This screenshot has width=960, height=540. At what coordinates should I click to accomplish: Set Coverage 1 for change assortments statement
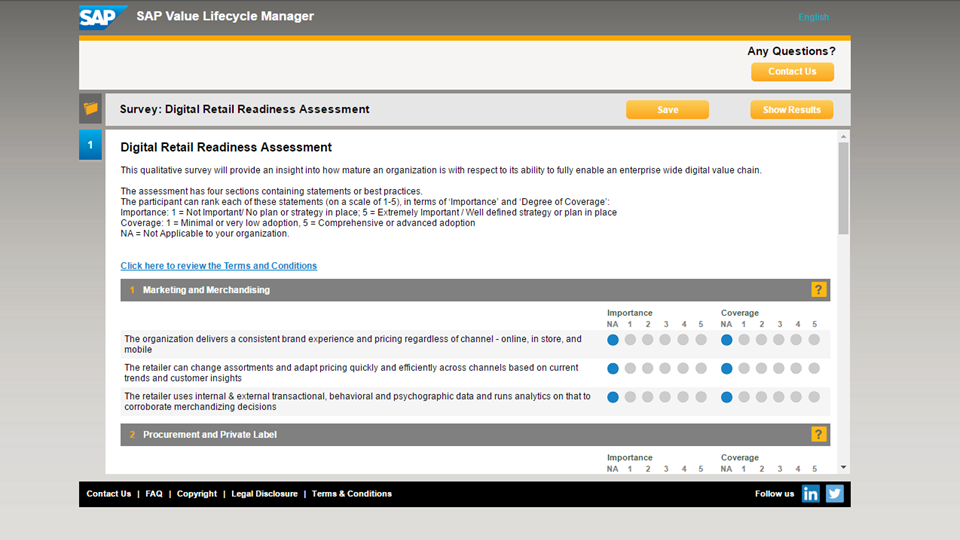[x=744, y=369]
